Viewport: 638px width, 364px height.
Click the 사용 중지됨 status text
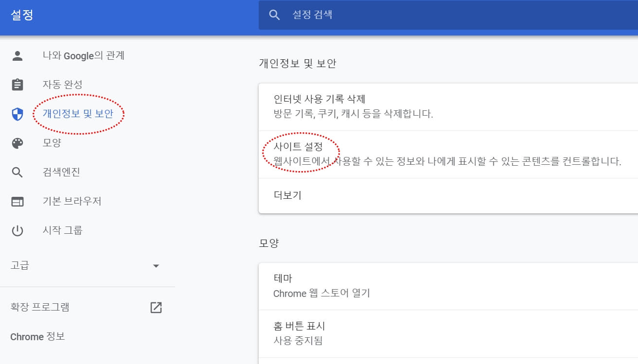coord(298,341)
